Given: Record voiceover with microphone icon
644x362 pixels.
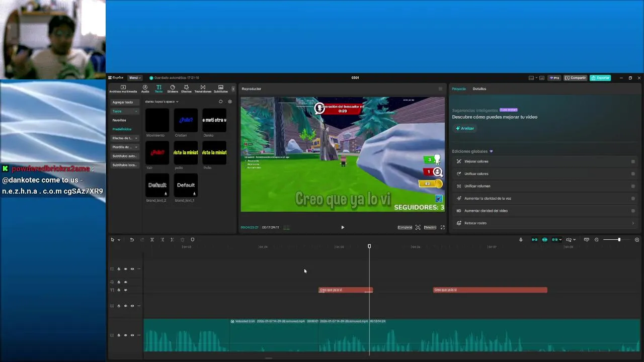Looking at the screenshot, I should [521, 240].
